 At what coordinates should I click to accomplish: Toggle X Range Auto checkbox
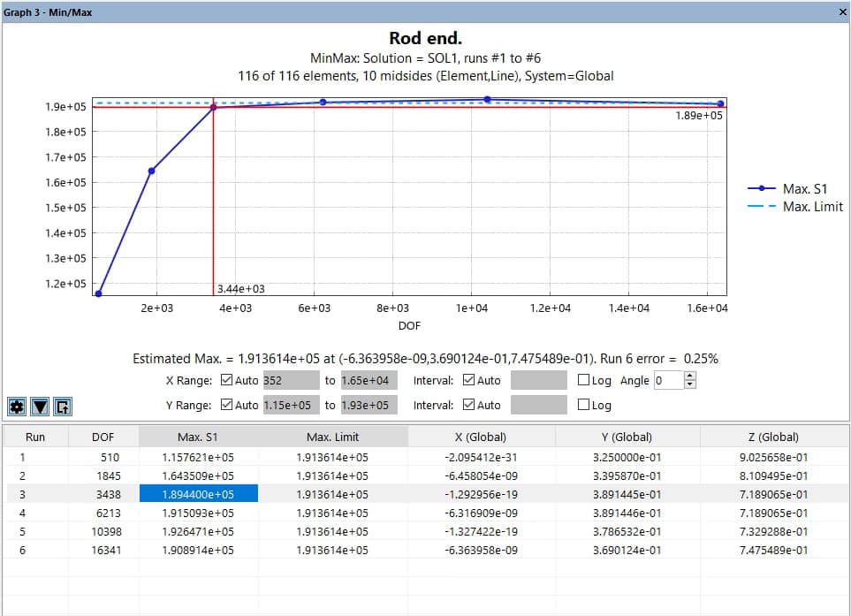tap(228, 381)
